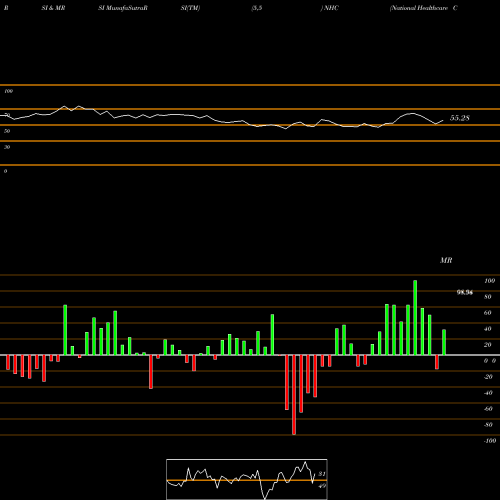500x500 pixels.
Task: Click the right end of the RSI line
Action: tap(443, 120)
